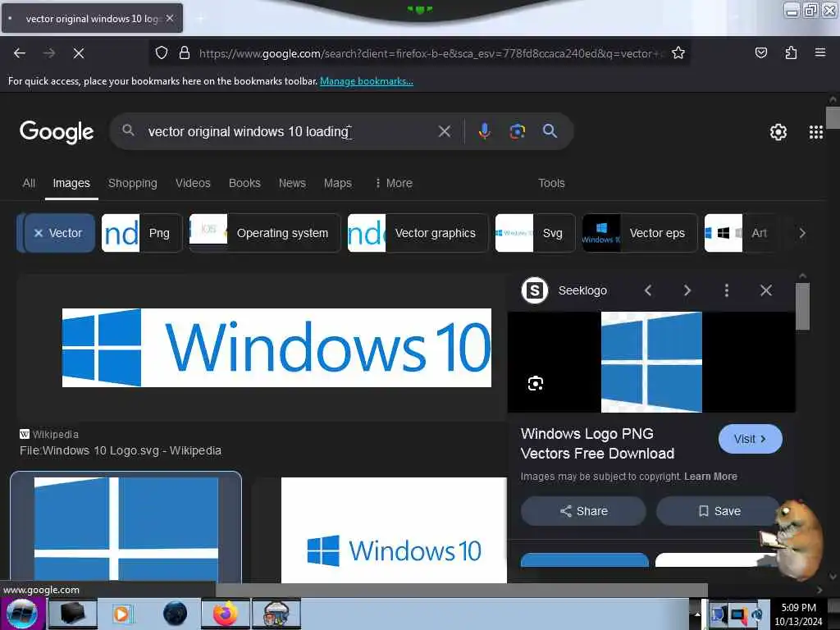Screen dimensions: 840x630
Task: Open the Learn More copyright link
Action: 710,477
